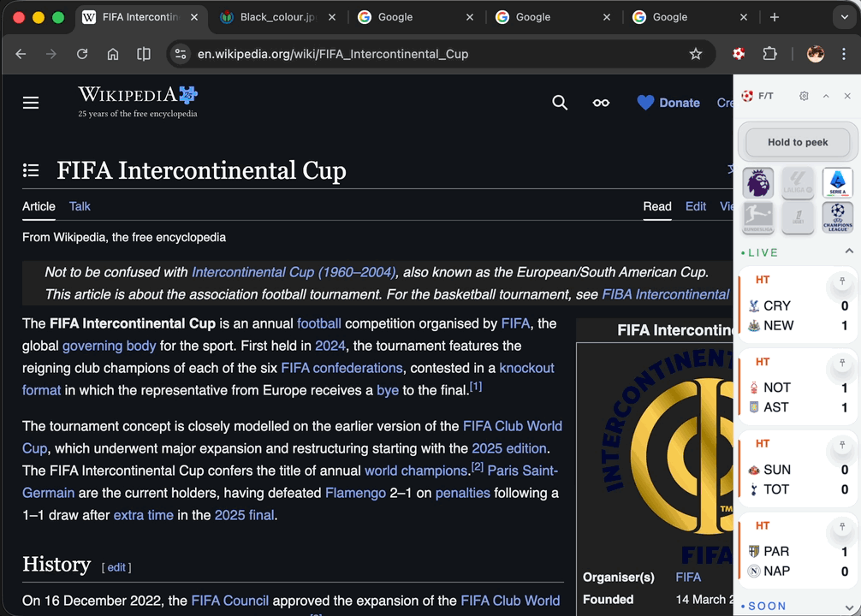Open the Chrome profile avatar

[x=816, y=54]
